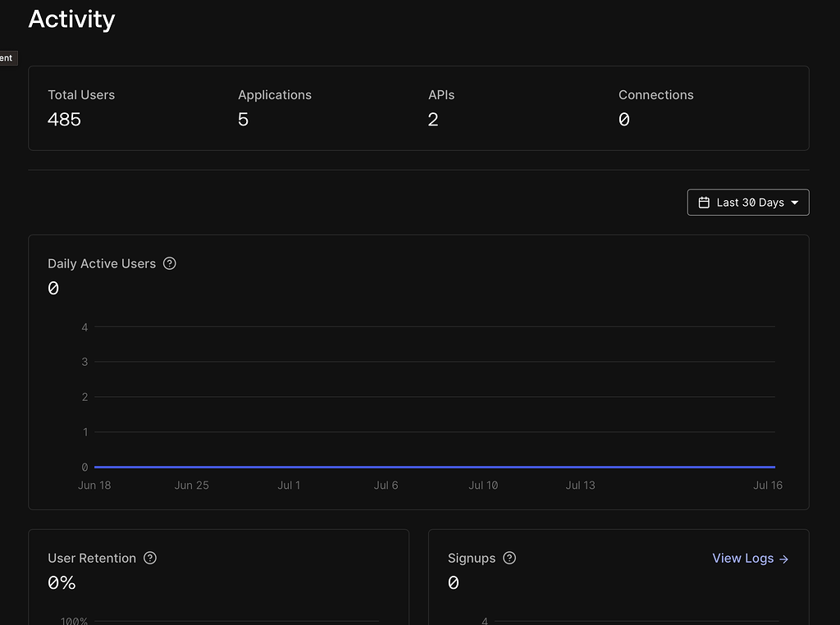Viewport: 840px width, 625px height.
Task: Click the help icon beside Daily Active Users
Action: (170, 263)
